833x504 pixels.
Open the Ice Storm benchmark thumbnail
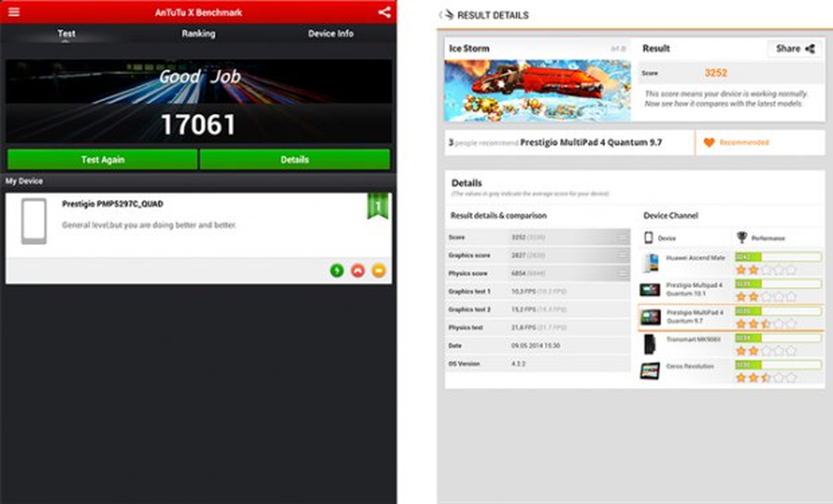538,91
